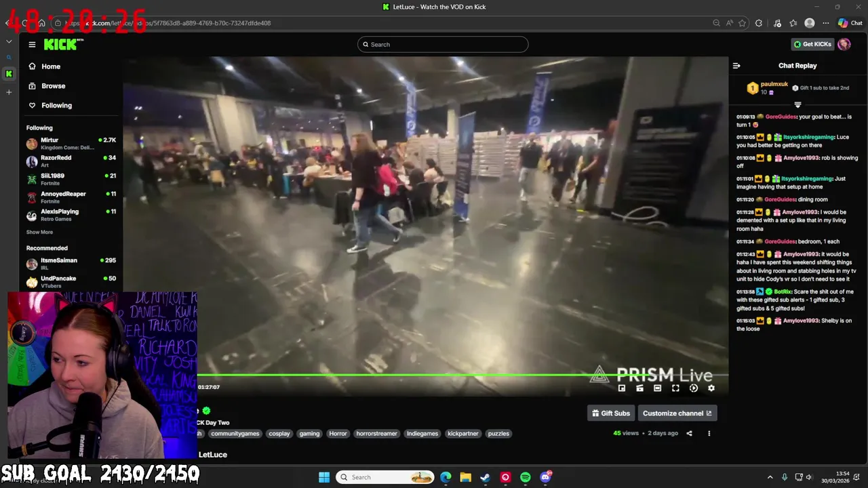Share this VOD
The image size is (868, 488).
pos(689,433)
